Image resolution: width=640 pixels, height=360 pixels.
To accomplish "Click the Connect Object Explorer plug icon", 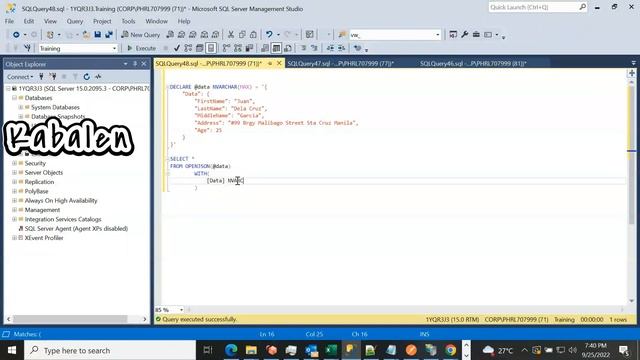I will pyautogui.click(x=41, y=77).
